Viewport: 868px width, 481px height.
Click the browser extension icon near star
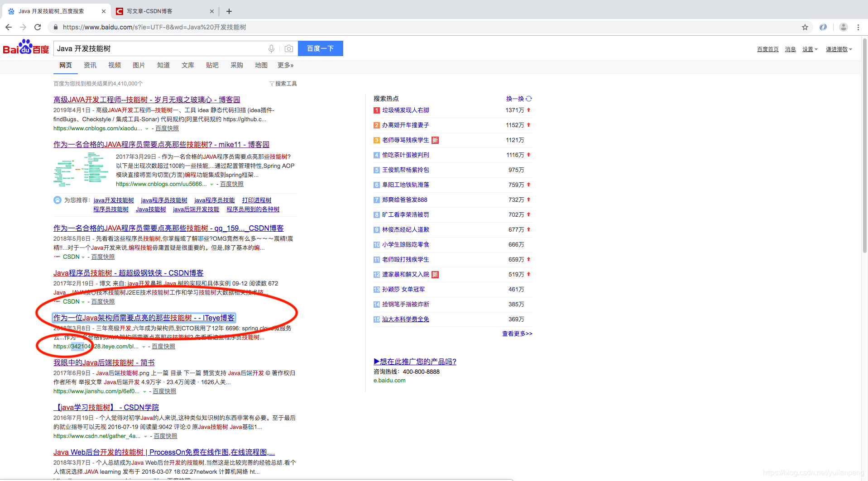(823, 27)
